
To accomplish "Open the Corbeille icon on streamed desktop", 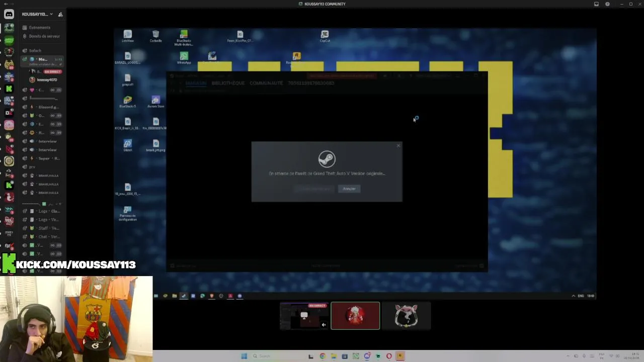I will click(155, 36).
